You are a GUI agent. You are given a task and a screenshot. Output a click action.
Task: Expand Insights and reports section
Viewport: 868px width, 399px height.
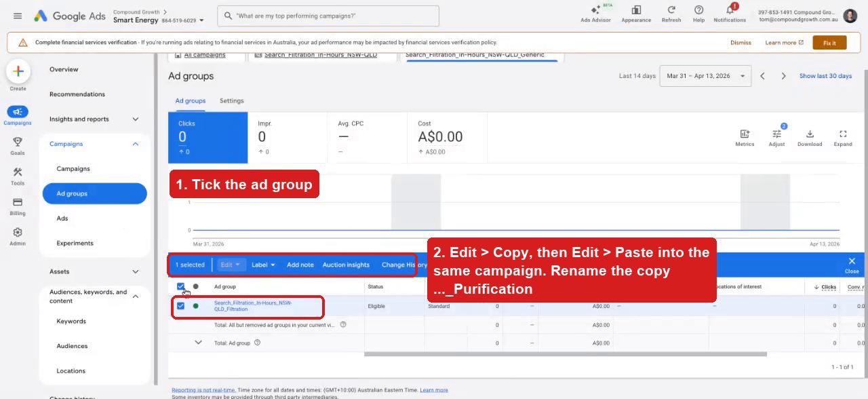tap(135, 119)
